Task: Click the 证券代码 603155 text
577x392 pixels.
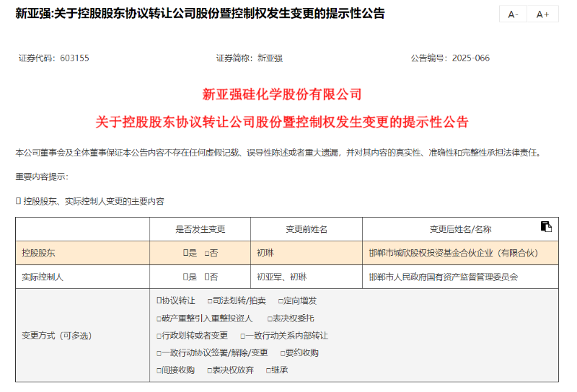Action: click(53, 58)
